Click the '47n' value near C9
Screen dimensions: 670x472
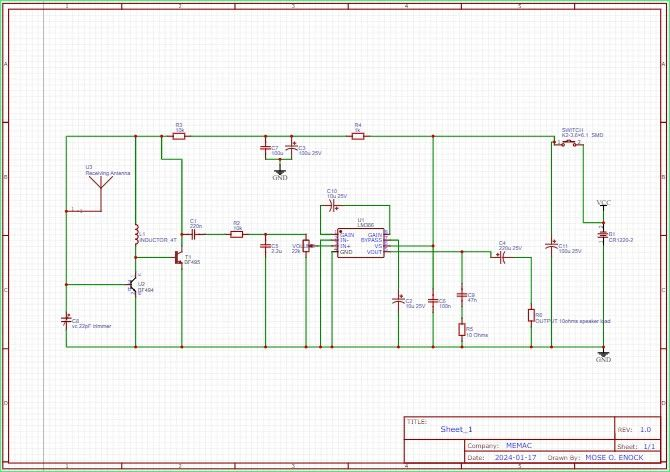pos(472,300)
